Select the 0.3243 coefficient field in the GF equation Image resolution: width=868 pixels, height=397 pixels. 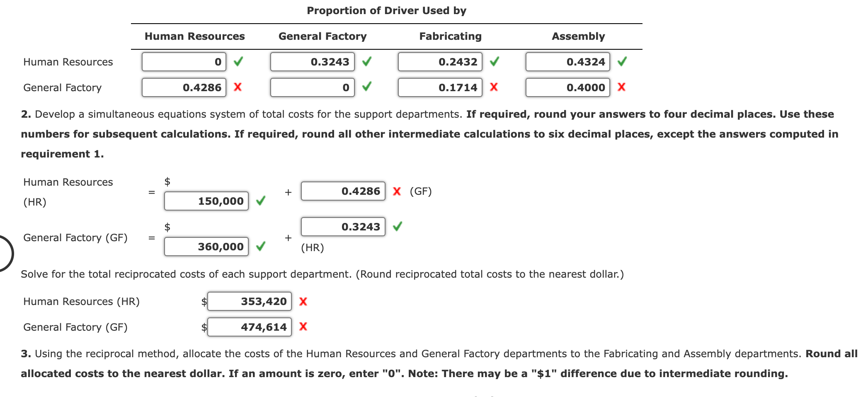(x=343, y=227)
